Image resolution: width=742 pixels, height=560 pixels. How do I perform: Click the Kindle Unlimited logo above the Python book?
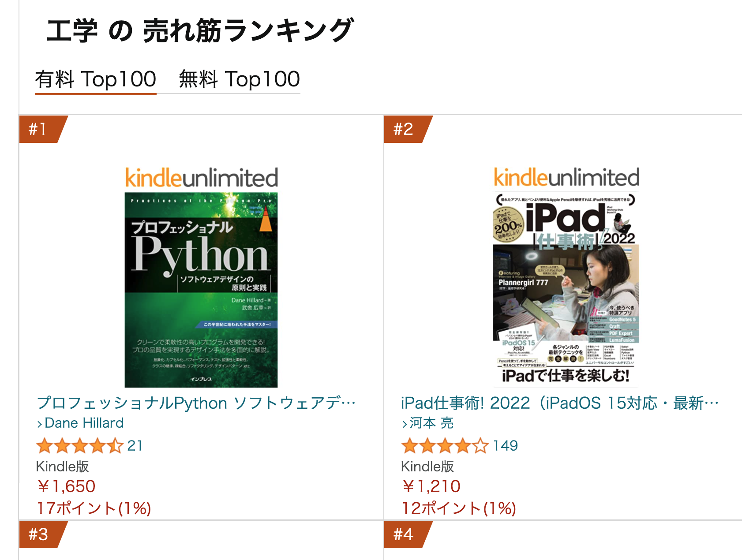pyautogui.click(x=201, y=178)
